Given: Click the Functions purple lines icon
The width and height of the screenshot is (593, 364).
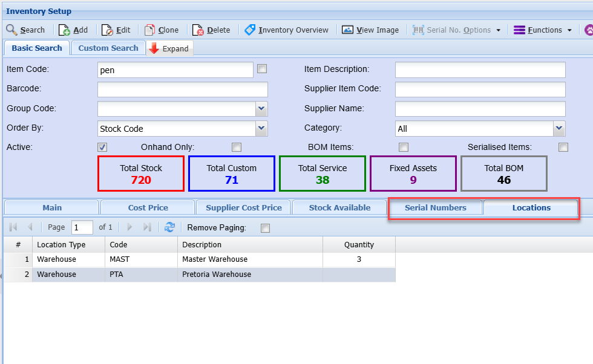Looking at the screenshot, I should point(519,30).
